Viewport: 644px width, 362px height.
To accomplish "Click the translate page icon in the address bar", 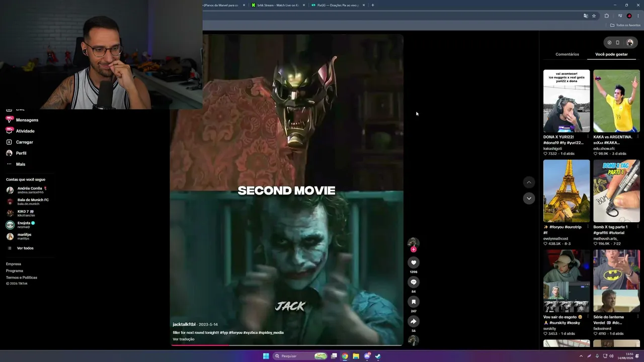I will [x=586, y=16].
